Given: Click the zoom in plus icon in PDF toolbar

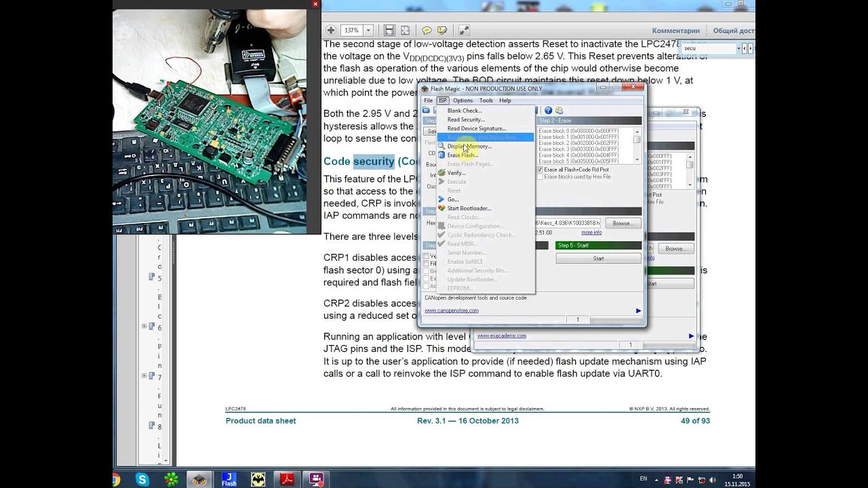Looking at the screenshot, I should click(x=331, y=30).
